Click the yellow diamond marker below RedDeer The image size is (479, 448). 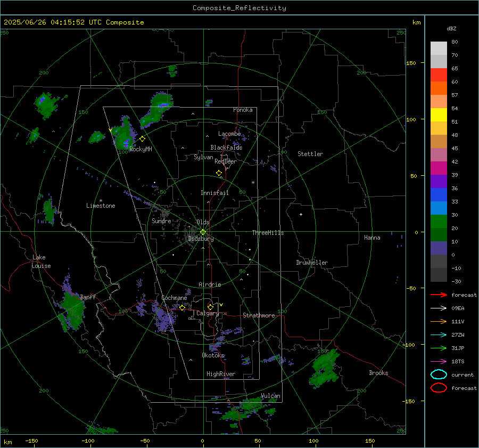219,173
